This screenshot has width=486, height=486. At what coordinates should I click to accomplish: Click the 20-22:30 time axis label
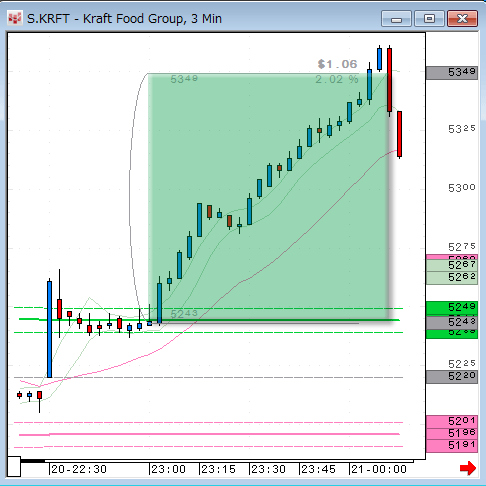pos(79,469)
